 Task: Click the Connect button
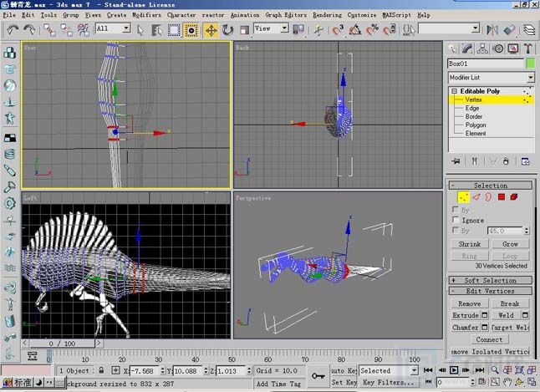pyautogui.click(x=489, y=339)
